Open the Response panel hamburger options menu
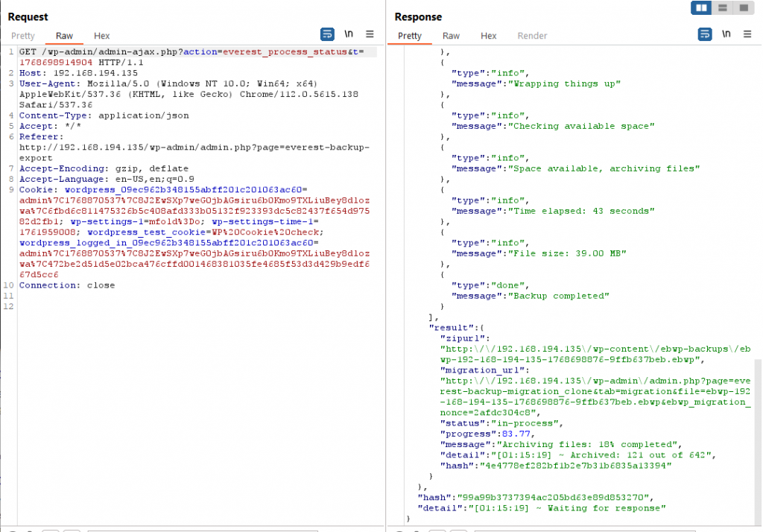 point(747,34)
